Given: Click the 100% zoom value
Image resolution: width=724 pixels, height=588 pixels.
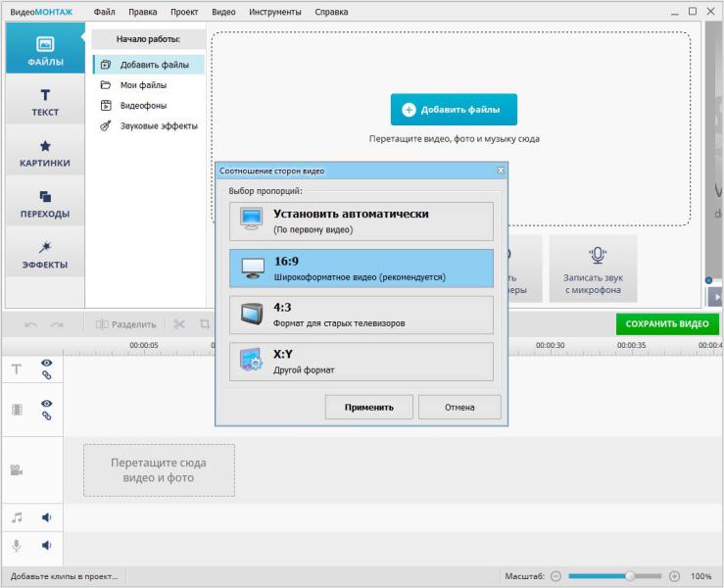Looking at the screenshot, I should click(700, 576).
